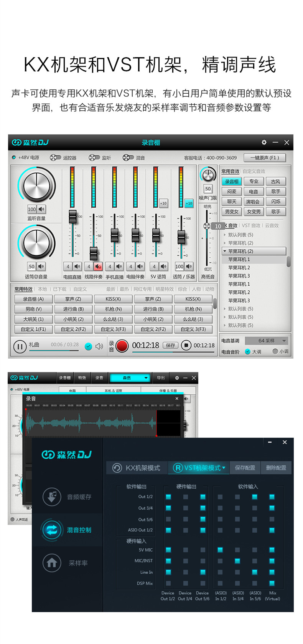Toggle DSP Mix to Mix Virtual routing

pos(272,583)
